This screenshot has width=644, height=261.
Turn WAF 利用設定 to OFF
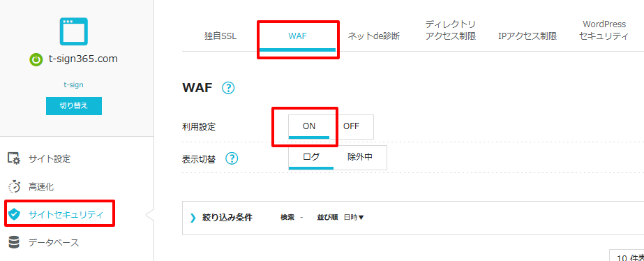point(351,126)
